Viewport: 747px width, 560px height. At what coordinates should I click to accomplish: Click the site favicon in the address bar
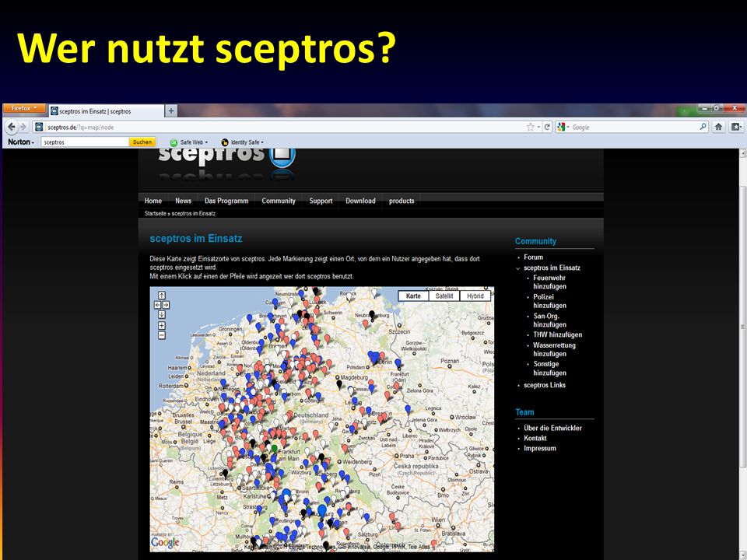click(x=40, y=127)
